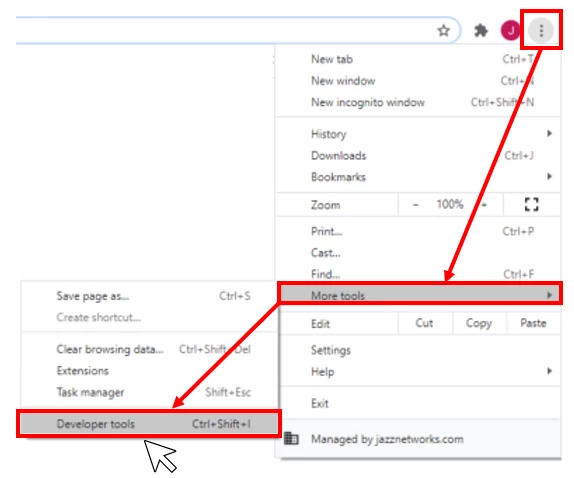
Task: Click the Cut button
Action: [x=425, y=323]
